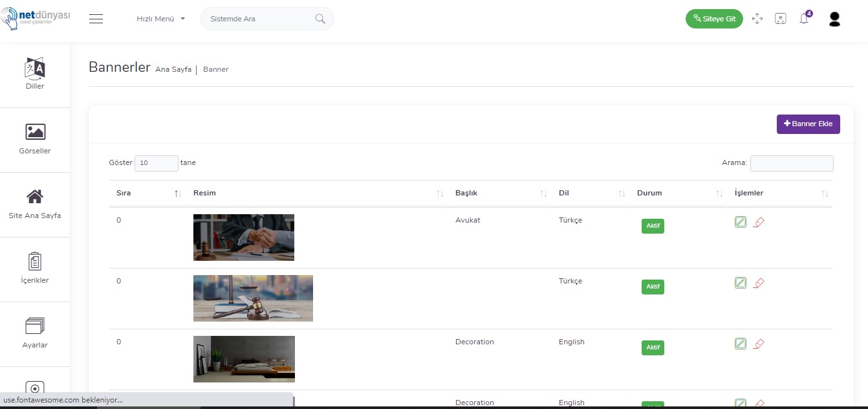This screenshot has height=409, width=868.
Task: Toggle fullscreen with the arrows icon
Action: click(757, 19)
